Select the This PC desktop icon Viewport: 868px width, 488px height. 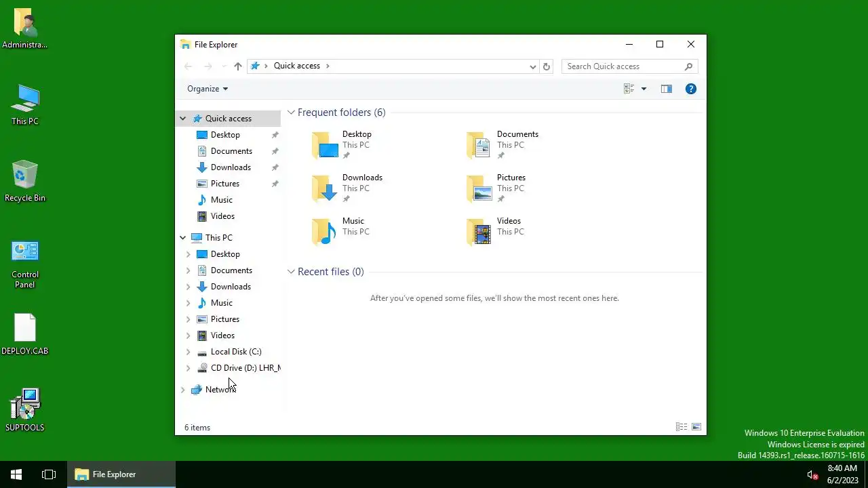point(25,105)
